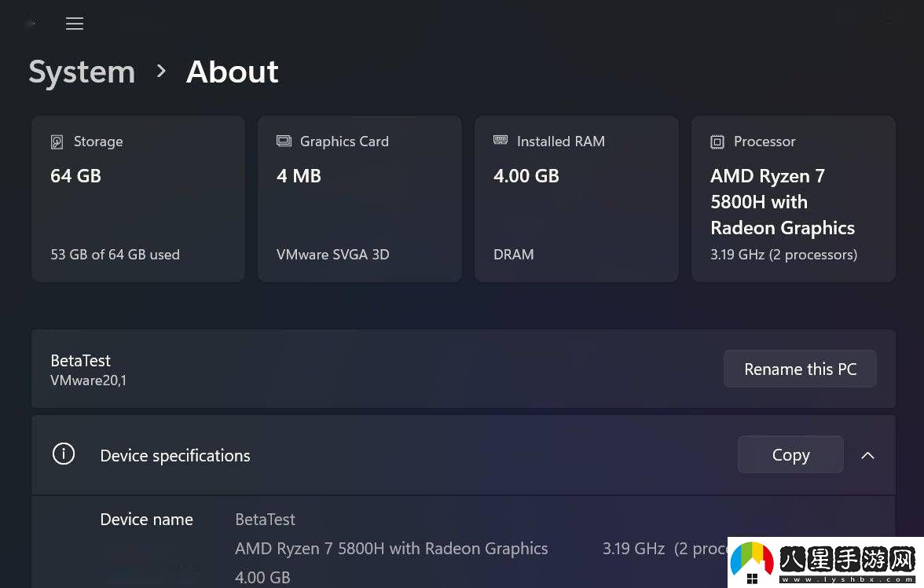Image resolution: width=924 pixels, height=588 pixels.
Task: Select the BetaTest device name value
Action: pos(266,520)
